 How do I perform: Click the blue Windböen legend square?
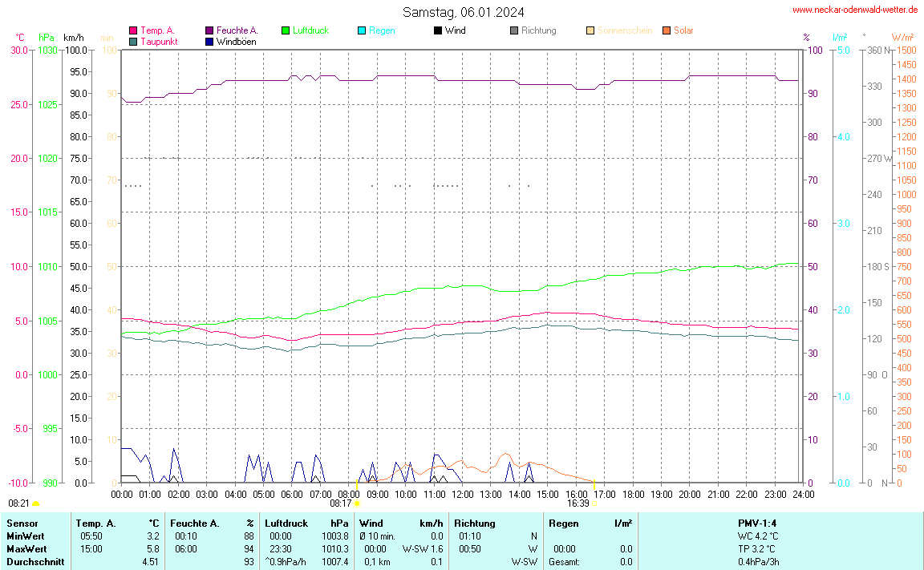pyautogui.click(x=209, y=42)
